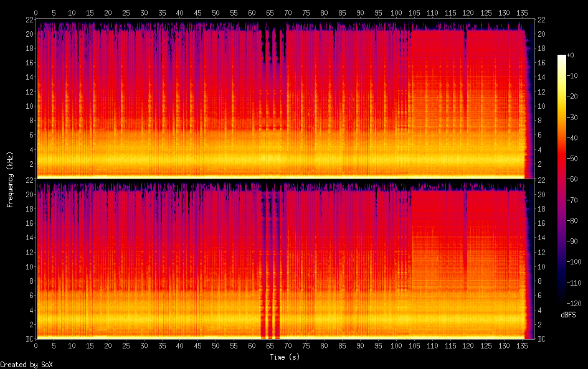
Task: Click the "Created by SoX" text
Action: tap(26, 365)
